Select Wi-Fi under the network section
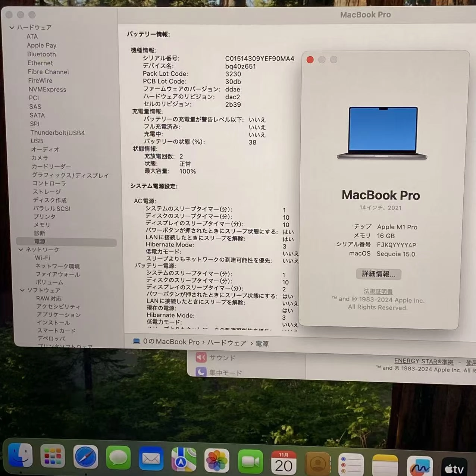This screenshot has width=476, height=476. 42,258
